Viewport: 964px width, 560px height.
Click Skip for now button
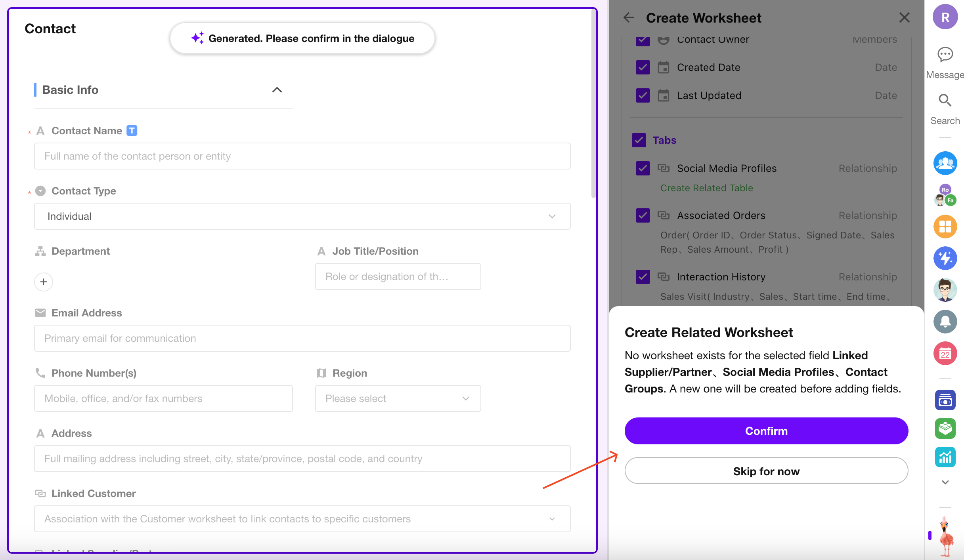click(766, 471)
